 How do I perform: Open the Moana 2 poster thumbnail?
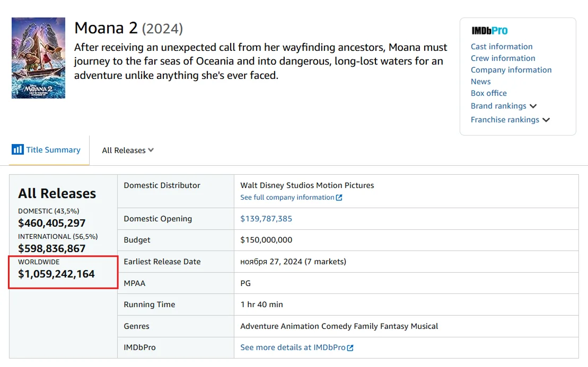(38, 58)
